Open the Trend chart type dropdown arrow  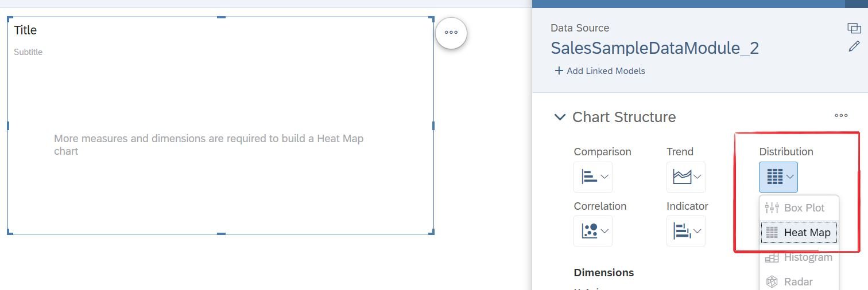point(697,177)
